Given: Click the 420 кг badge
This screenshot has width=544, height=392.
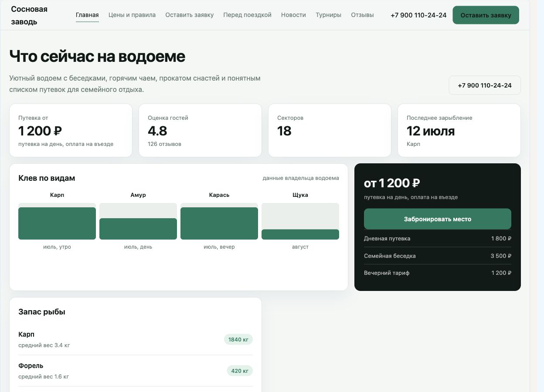Looking at the screenshot, I should click(240, 371).
